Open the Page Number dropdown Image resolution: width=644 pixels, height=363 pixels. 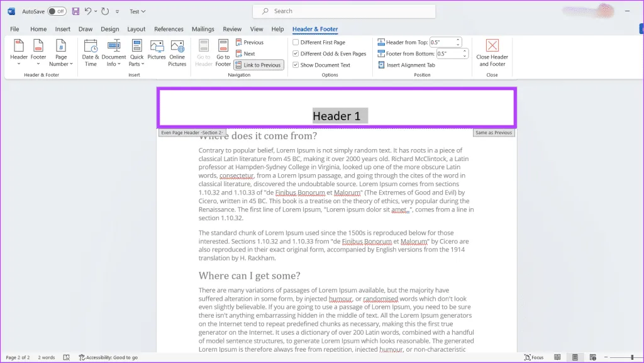(x=61, y=53)
